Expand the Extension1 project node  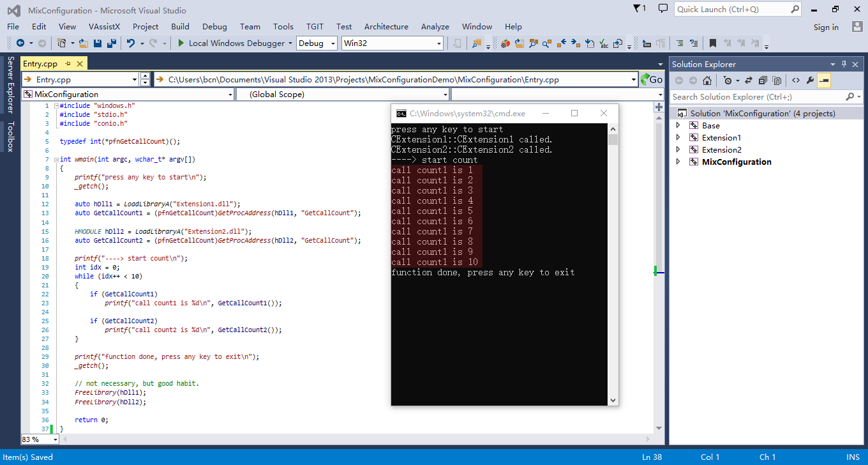(x=678, y=138)
